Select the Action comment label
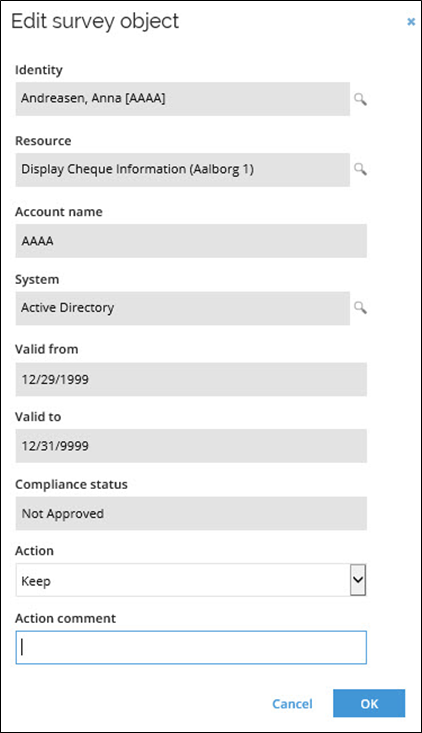This screenshot has height=733, width=422. 65,618
